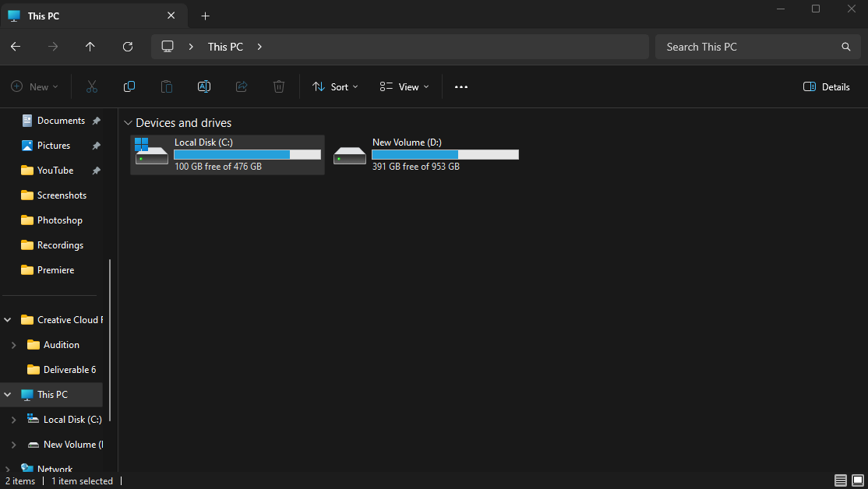Go up one folder level
Screen dimensions: 868x489
tap(90, 47)
